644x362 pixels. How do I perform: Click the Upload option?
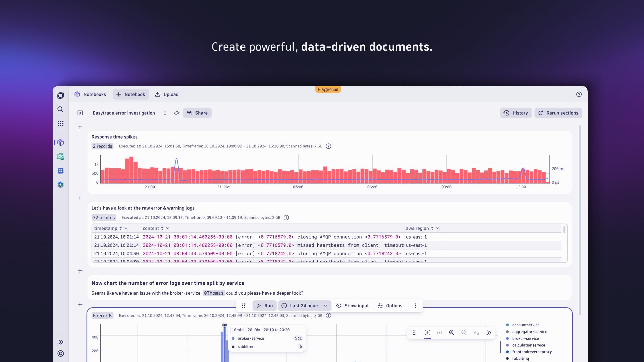[x=167, y=94]
